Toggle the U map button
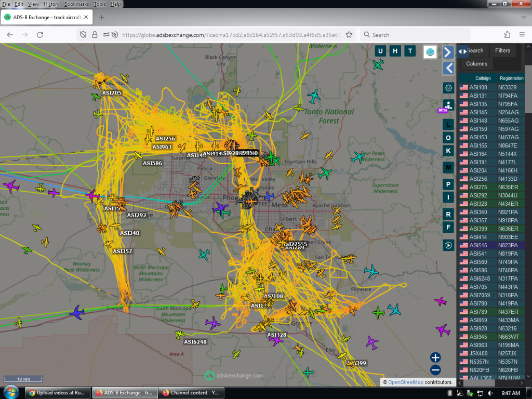532x399 pixels. pyautogui.click(x=380, y=51)
